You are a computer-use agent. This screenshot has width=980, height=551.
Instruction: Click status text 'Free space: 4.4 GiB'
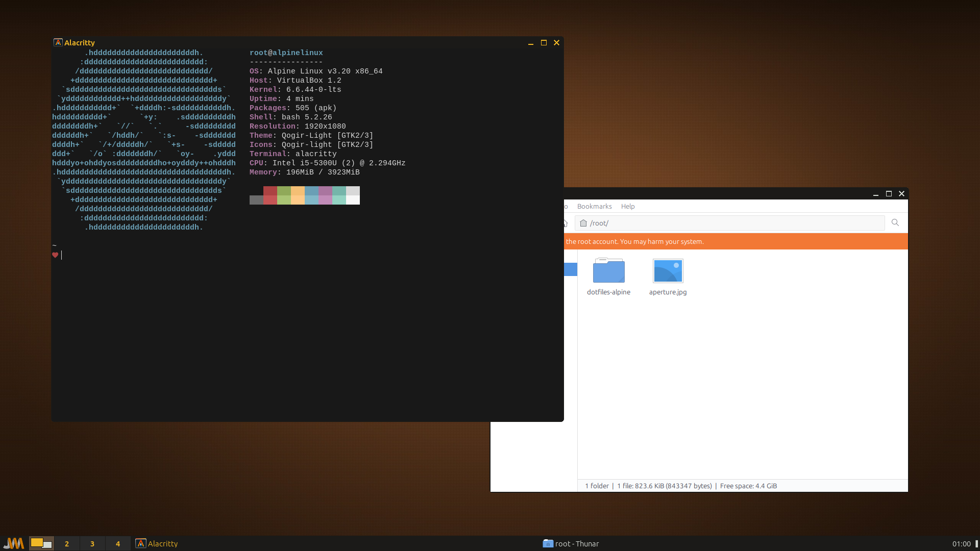[x=748, y=486]
